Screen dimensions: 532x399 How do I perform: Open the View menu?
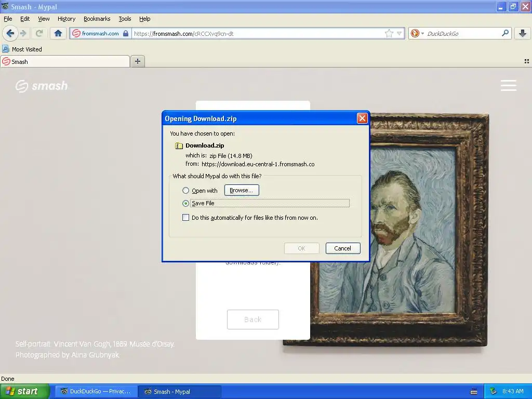tap(44, 19)
